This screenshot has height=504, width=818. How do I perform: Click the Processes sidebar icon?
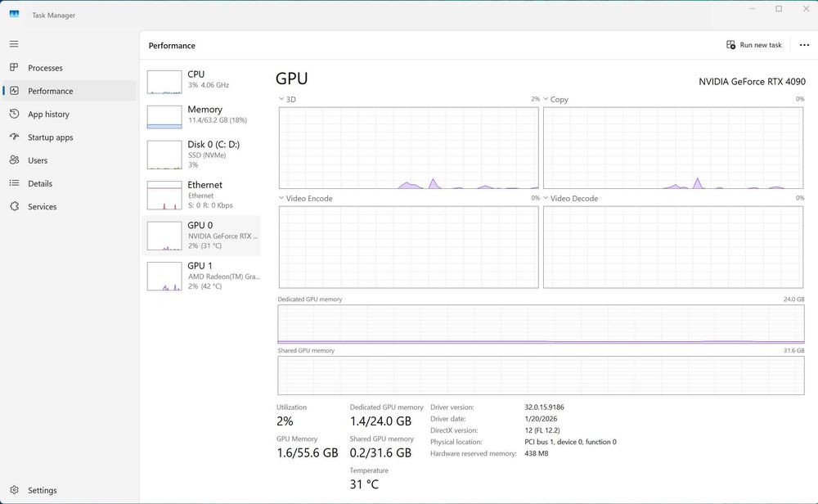click(14, 67)
